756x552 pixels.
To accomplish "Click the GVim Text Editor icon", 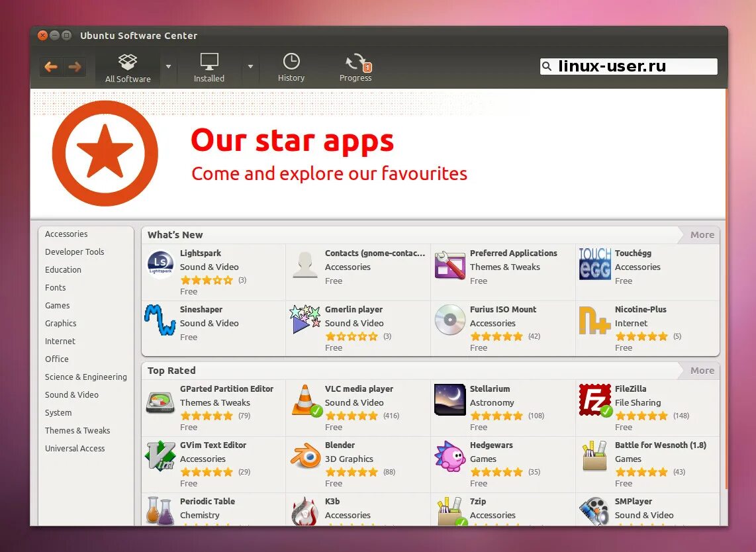I will 160,455.
